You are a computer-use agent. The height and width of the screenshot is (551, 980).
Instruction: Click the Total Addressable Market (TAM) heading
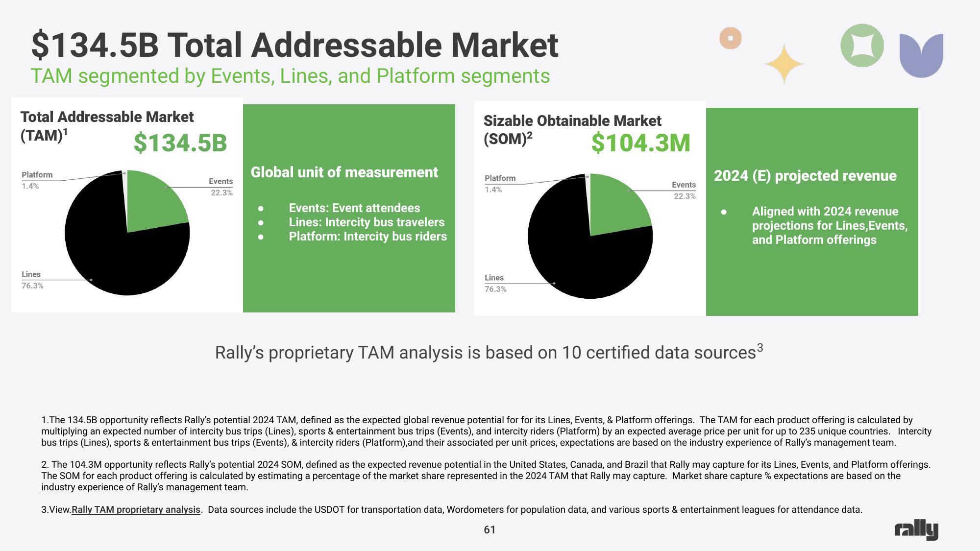[107, 126]
